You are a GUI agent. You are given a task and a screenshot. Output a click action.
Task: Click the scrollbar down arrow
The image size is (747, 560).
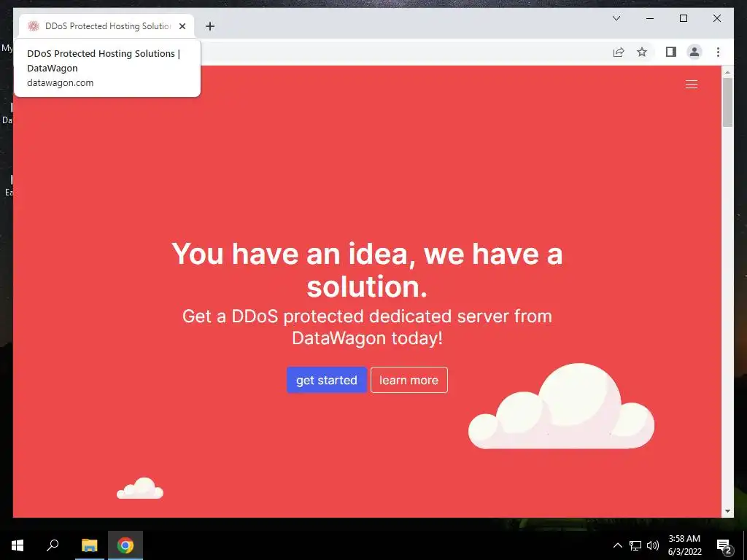pyautogui.click(x=727, y=511)
